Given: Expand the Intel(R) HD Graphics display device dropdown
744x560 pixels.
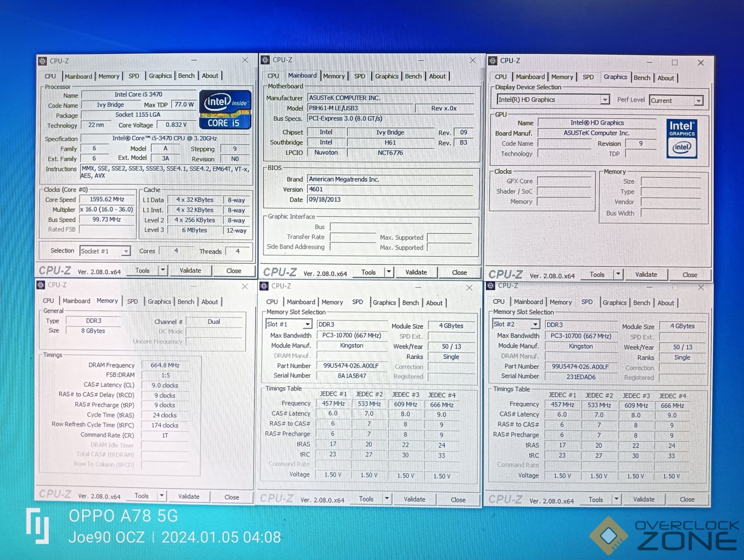Looking at the screenshot, I should [x=605, y=100].
